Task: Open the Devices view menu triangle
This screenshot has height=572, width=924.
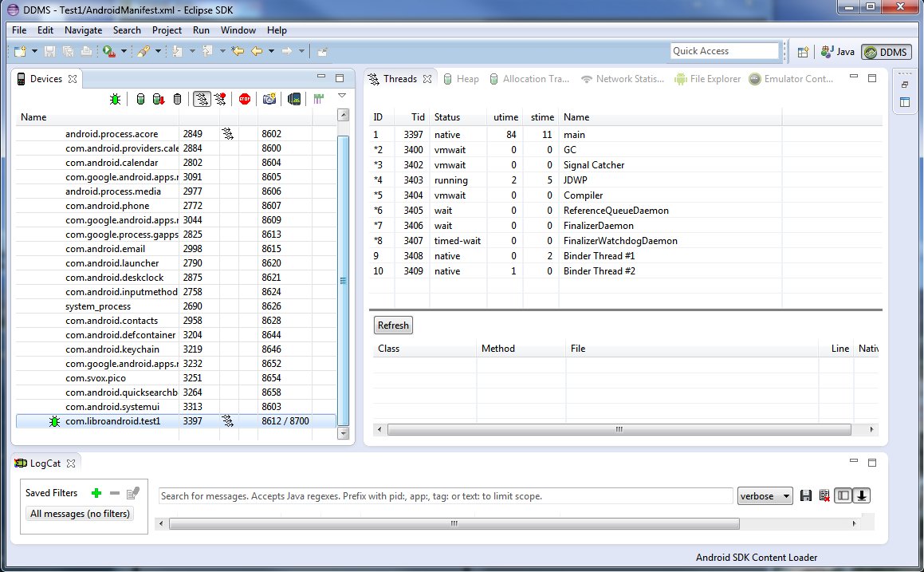Action: tap(342, 96)
